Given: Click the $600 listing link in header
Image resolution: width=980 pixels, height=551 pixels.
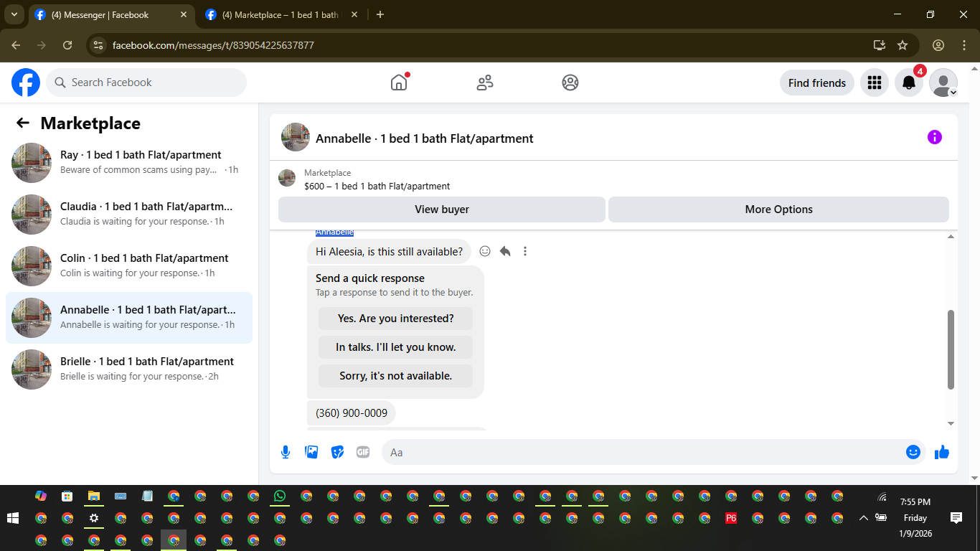Looking at the screenshot, I should coord(377,186).
